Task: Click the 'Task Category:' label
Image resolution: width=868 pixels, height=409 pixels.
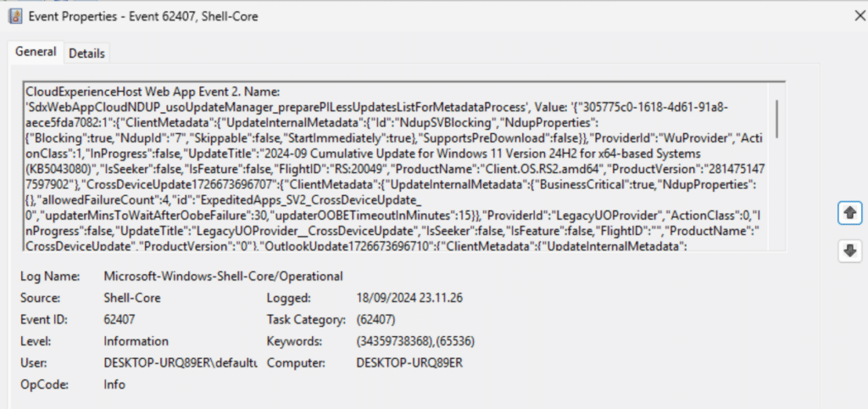Action: pos(305,320)
